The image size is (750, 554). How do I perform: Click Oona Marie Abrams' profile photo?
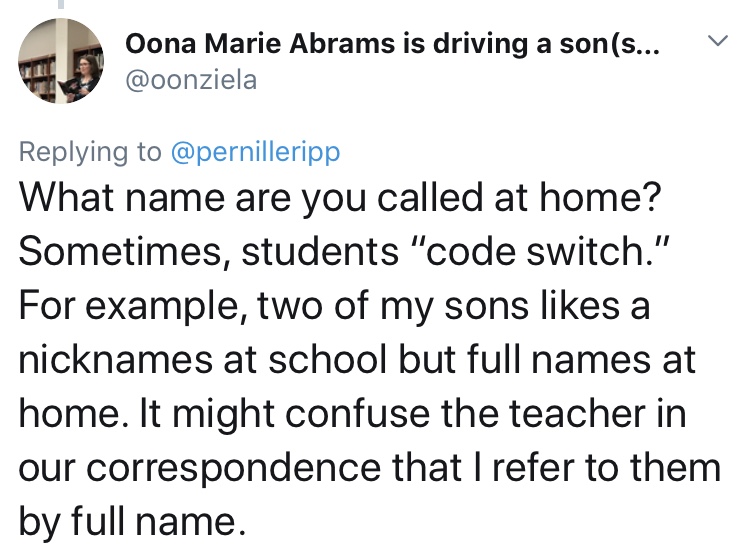[x=61, y=62]
